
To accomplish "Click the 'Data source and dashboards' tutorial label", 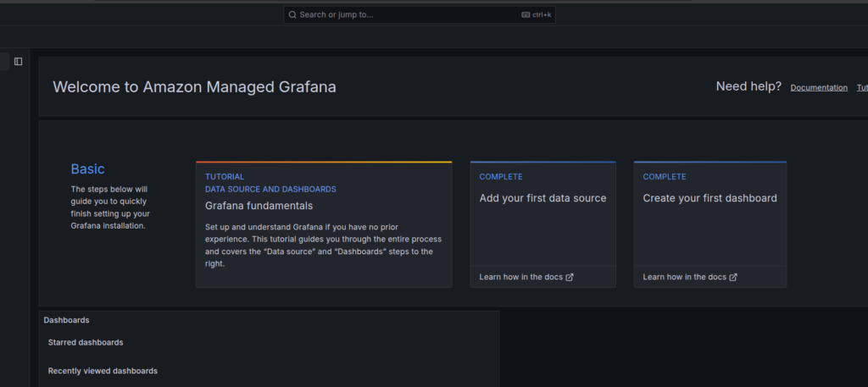I will tap(270, 189).
